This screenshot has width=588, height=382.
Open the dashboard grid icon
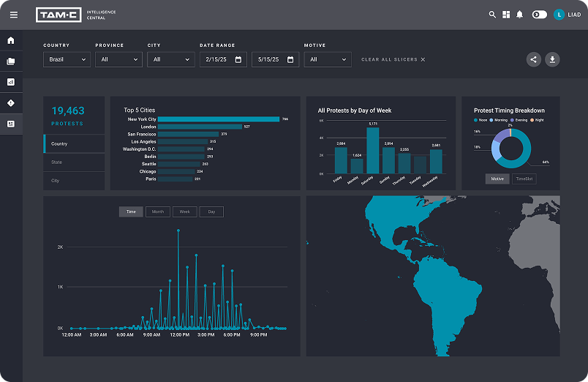tap(506, 15)
